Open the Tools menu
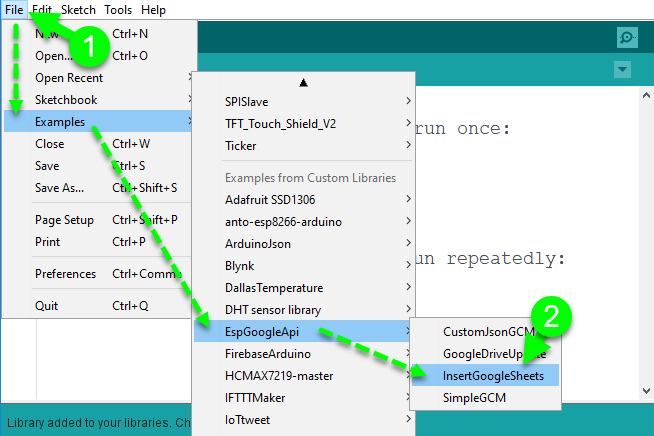The height and width of the screenshot is (436, 654). pyautogui.click(x=118, y=10)
